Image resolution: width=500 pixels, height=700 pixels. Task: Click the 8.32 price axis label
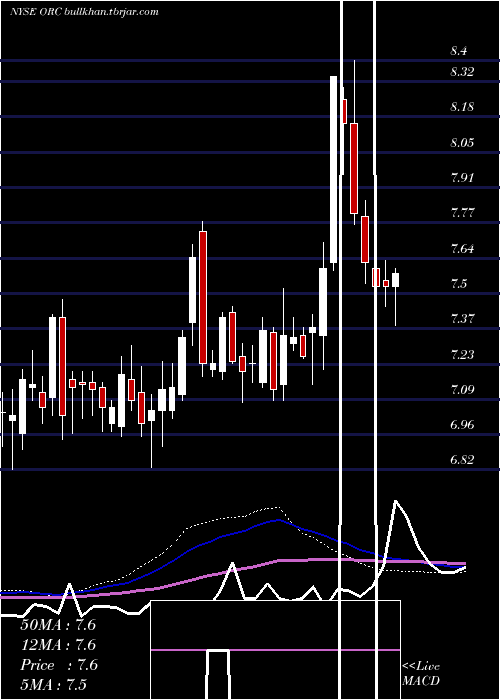point(462,71)
